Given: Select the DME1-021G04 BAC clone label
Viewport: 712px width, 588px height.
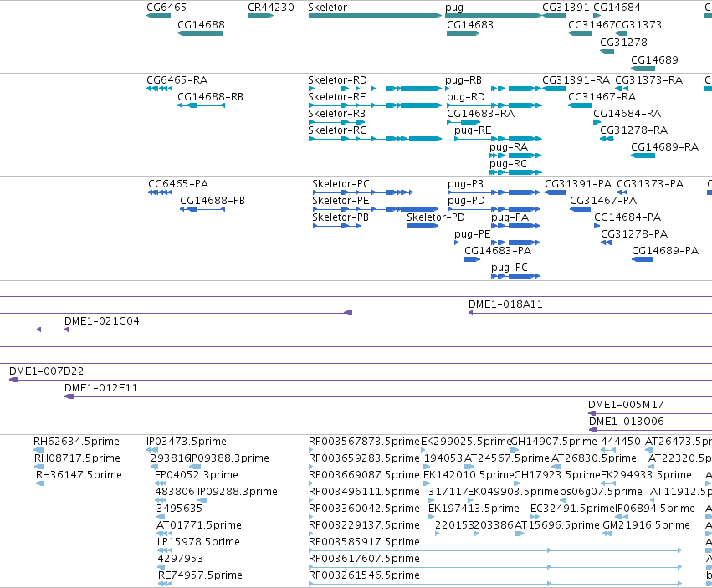Looking at the screenshot, I should click(x=102, y=321).
